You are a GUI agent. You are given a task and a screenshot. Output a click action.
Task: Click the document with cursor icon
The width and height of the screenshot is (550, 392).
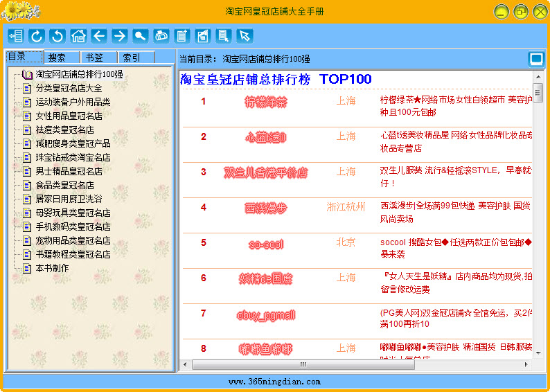tap(224, 36)
